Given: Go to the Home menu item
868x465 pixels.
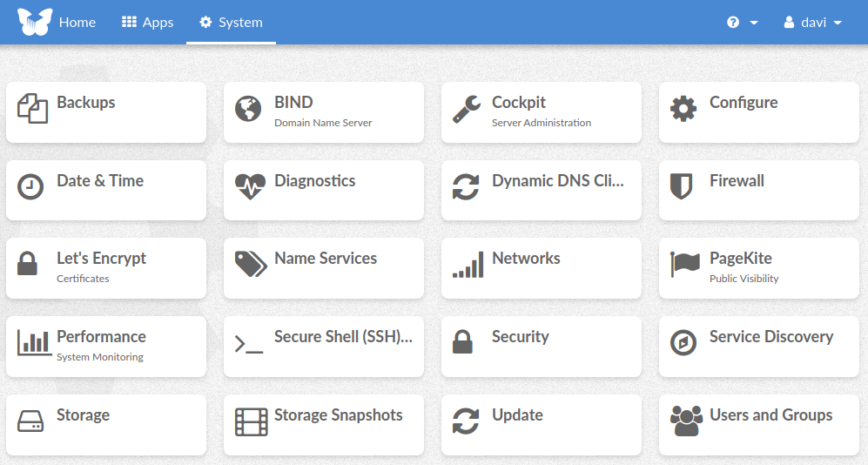Looking at the screenshot, I should coord(77,22).
